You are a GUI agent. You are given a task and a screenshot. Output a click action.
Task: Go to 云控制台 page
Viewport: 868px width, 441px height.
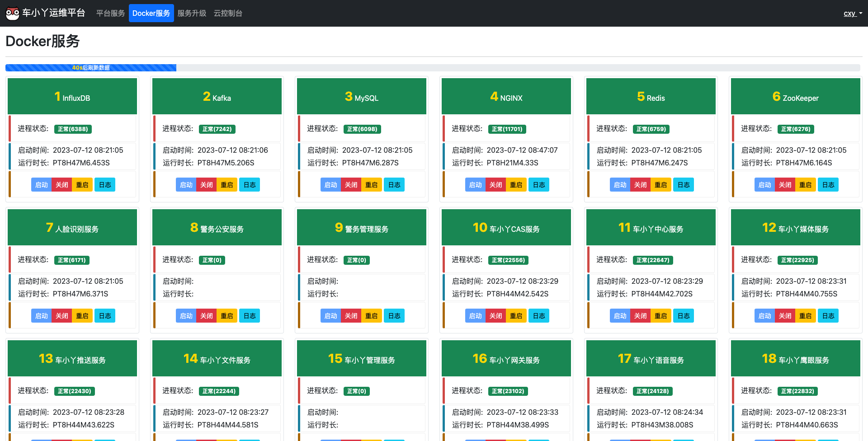coord(228,13)
